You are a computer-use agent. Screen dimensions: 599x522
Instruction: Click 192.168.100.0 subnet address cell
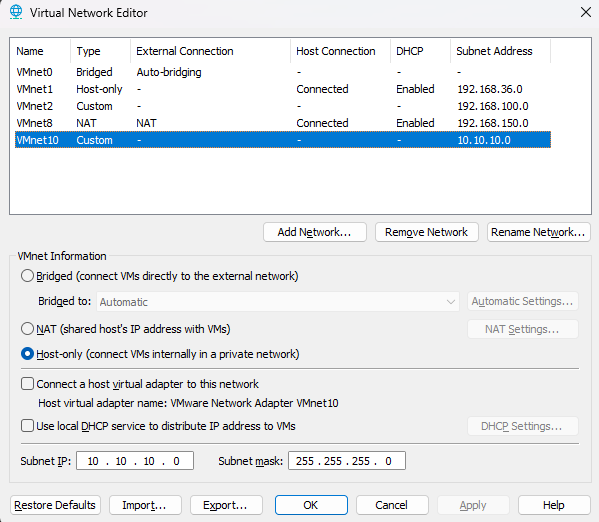tap(493, 106)
